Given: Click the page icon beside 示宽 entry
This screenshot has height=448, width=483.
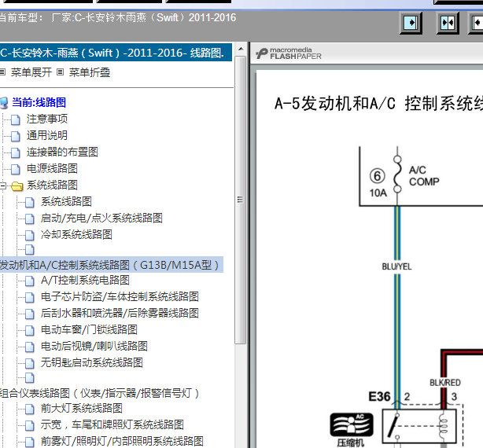Looking at the screenshot, I should [x=30, y=425].
